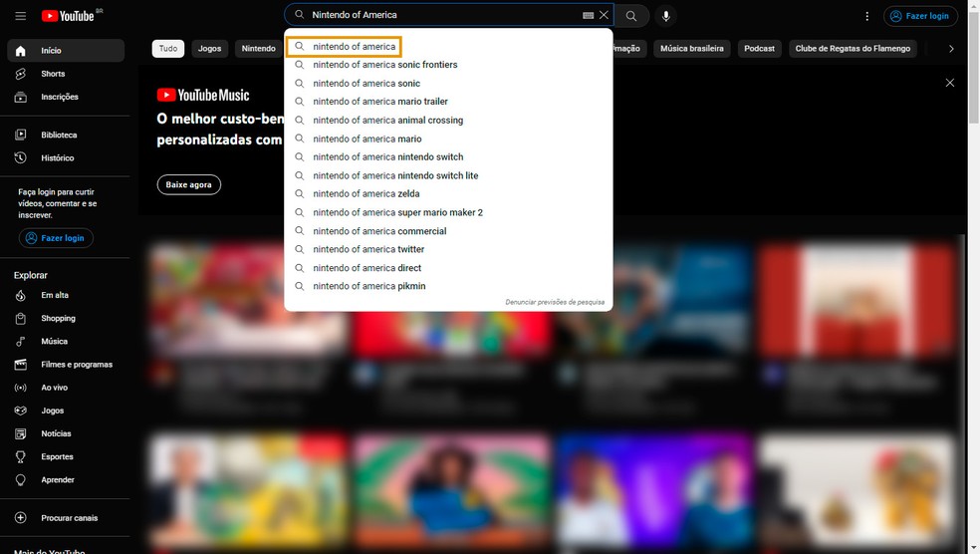Dismiss the YouTube Music promo banner
Viewport: 980px width, 554px height.
949,83
